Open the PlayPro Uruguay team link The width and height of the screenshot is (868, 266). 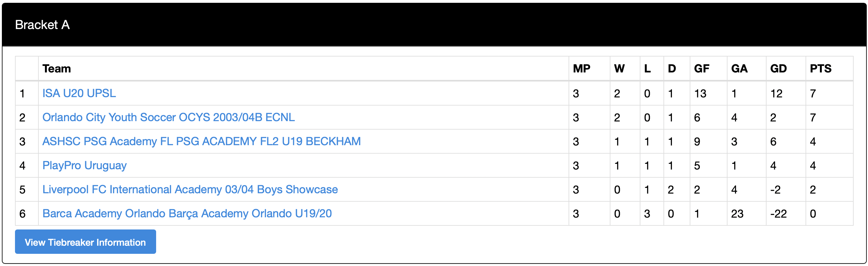click(84, 165)
